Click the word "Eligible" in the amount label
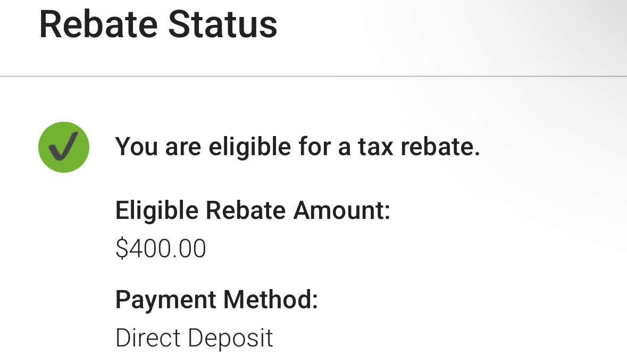This screenshot has width=627, height=364. click(x=156, y=211)
